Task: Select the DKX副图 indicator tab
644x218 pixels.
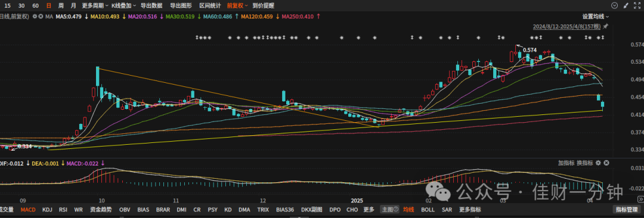Action: pos(312,210)
